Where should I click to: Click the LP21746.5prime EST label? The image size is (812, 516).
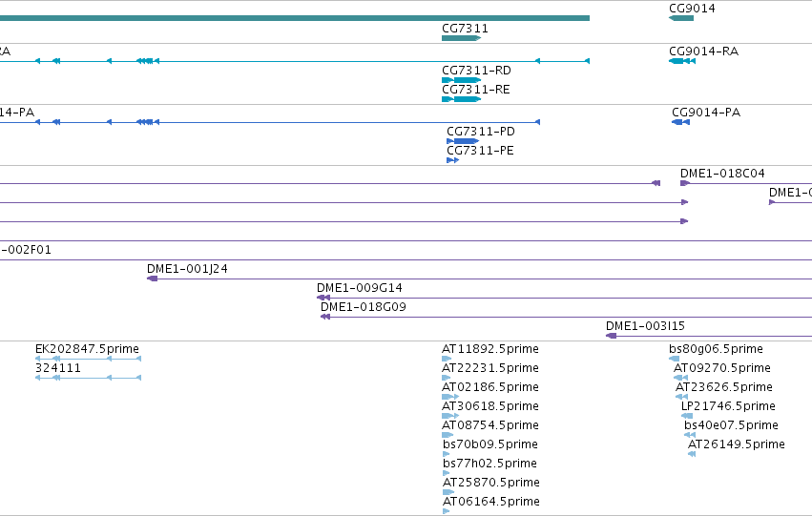(x=728, y=406)
